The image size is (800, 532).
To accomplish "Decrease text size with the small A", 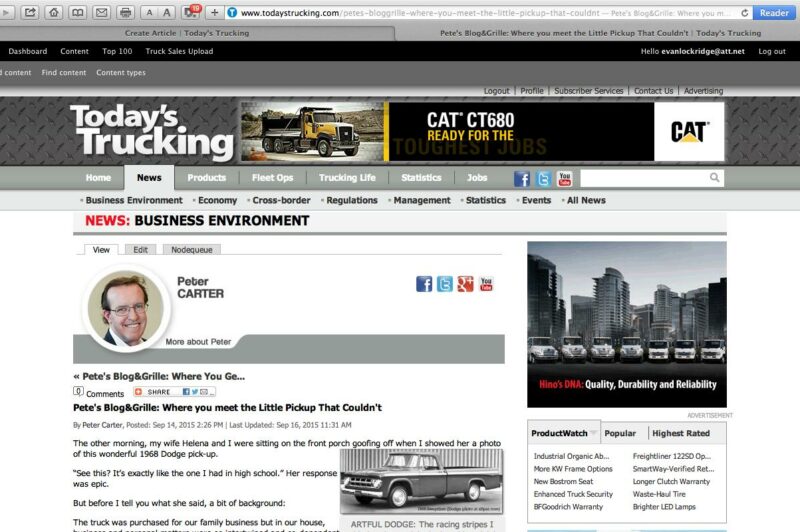I will [x=149, y=12].
